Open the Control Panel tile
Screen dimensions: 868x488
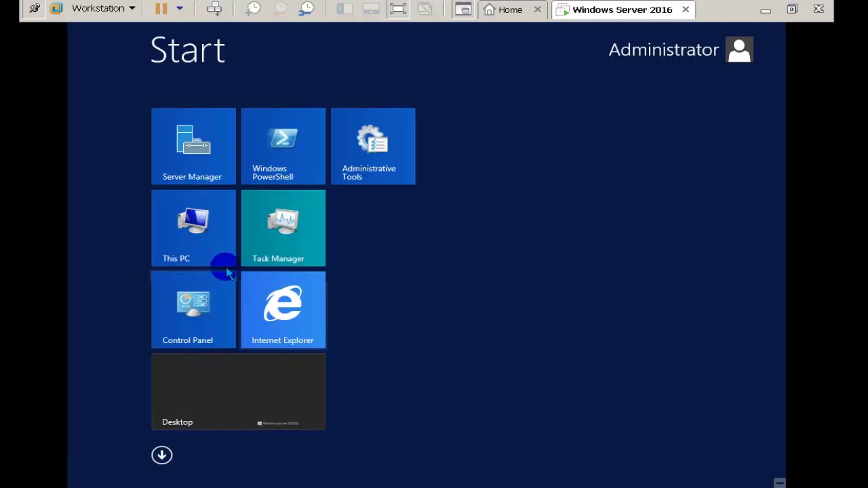(x=193, y=310)
